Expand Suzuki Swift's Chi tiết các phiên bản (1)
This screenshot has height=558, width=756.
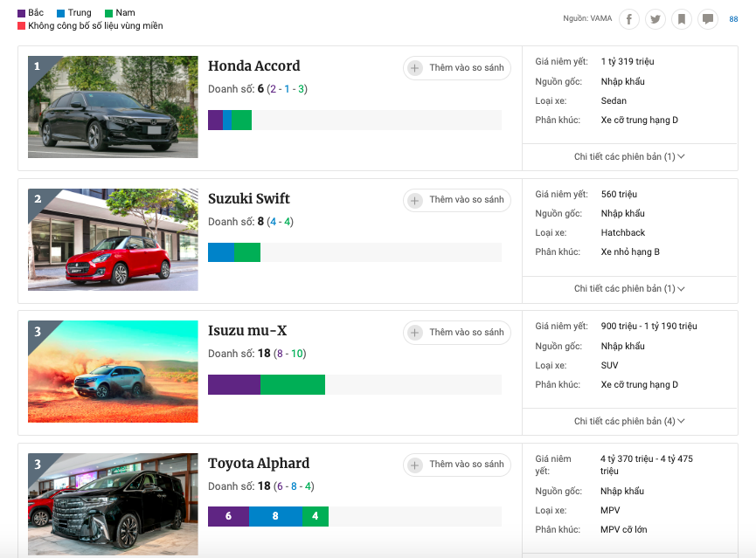pyautogui.click(x=629, y=289)
